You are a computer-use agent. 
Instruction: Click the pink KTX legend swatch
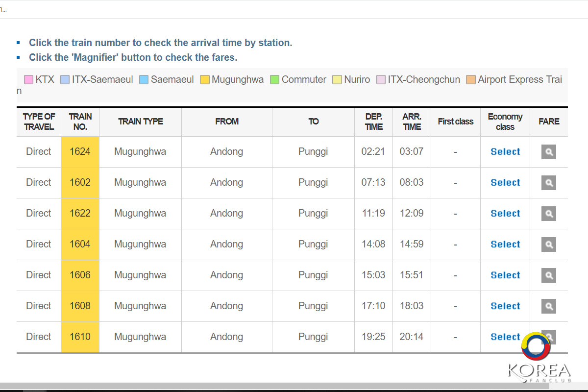(28, 80)
